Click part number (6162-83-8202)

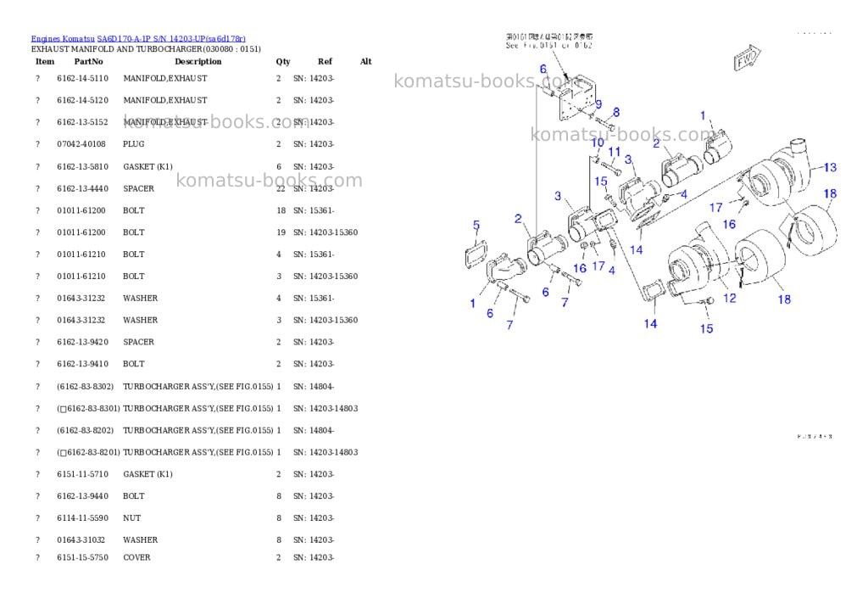86,431
